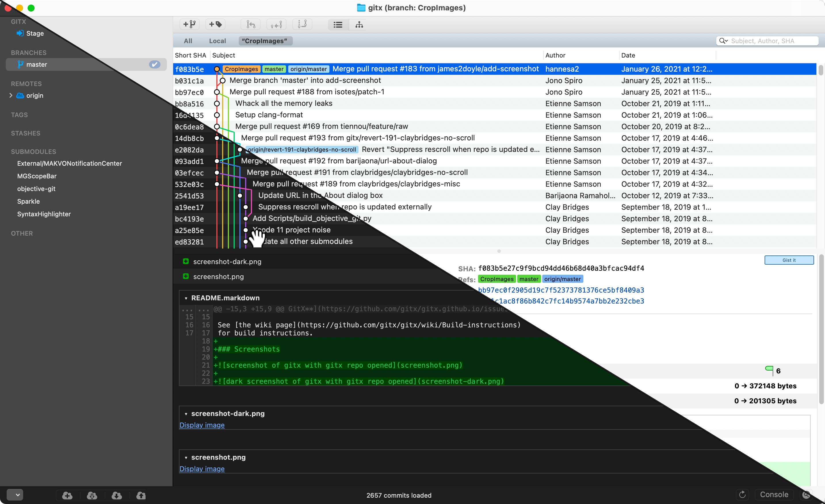Click the merge toolbar icon
Viewport: 825px width, 504px height.
coord(251,24)
